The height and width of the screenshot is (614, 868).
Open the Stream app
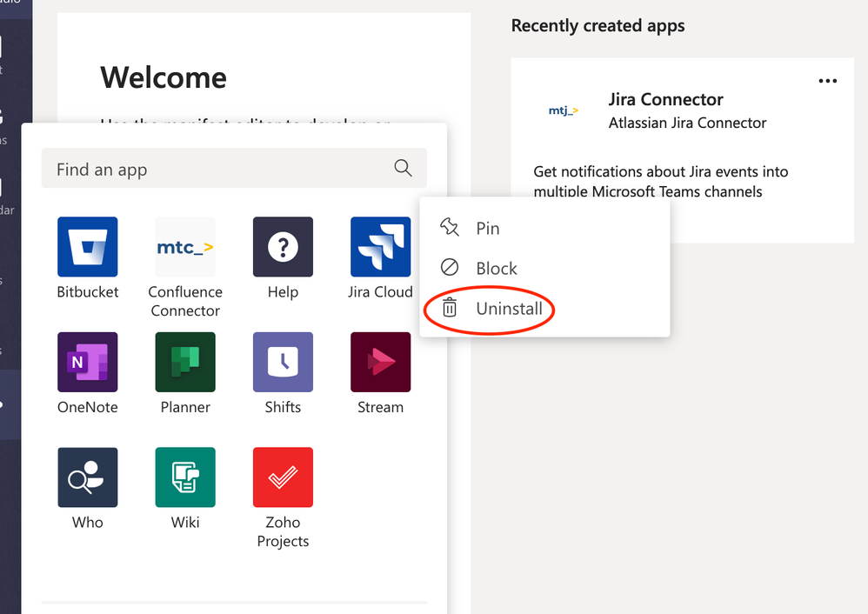click(x=380, y=362)
